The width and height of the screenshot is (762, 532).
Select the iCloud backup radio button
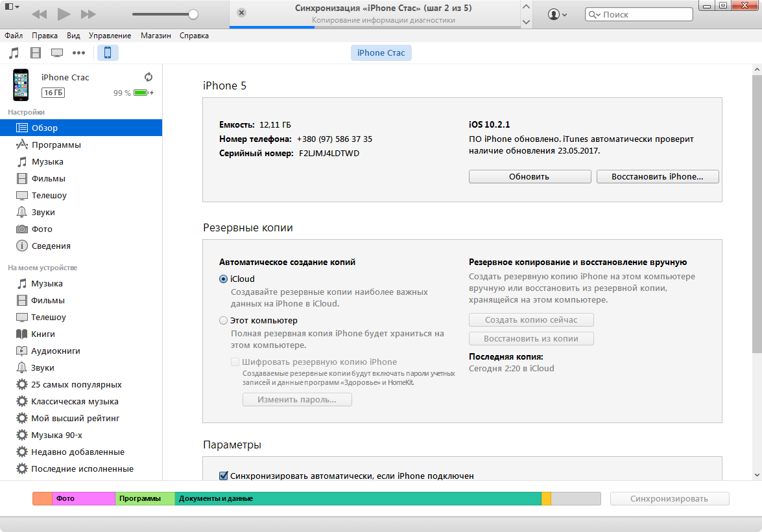224,279
